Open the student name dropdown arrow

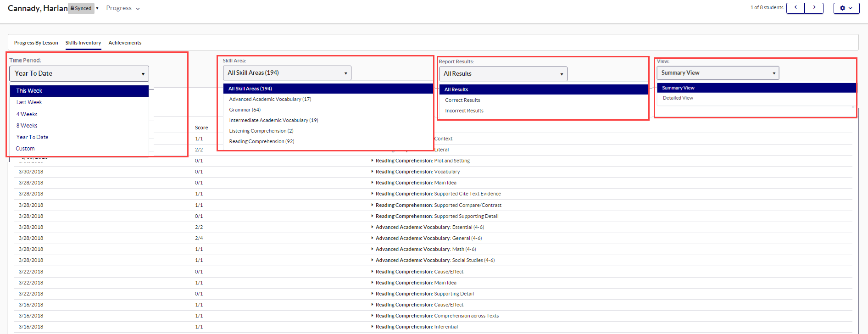pyautogui.click(x=97, y=8)
